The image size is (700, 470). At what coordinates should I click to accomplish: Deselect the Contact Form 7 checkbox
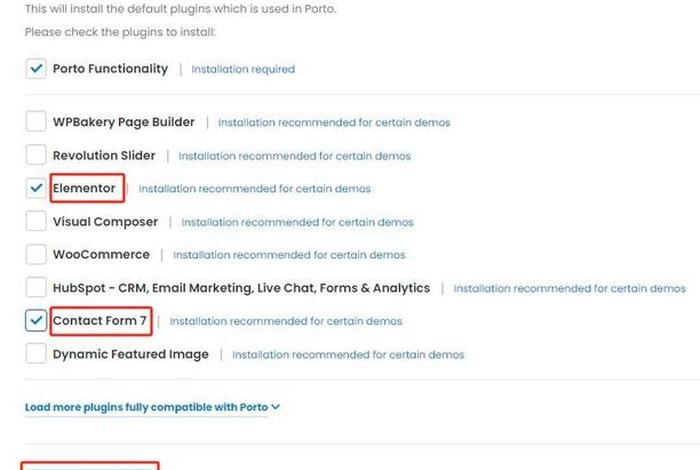click(36, 320)
